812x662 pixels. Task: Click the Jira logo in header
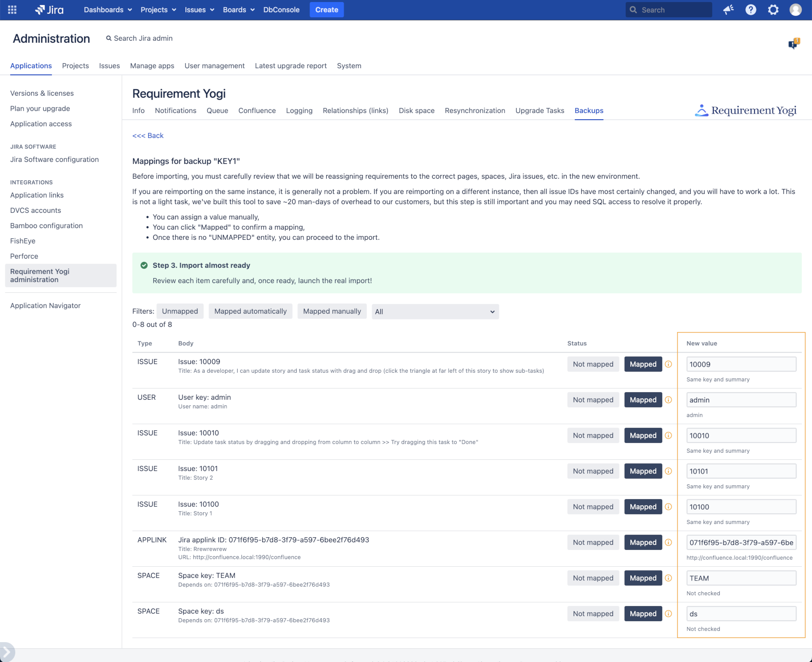coord(49,10)
